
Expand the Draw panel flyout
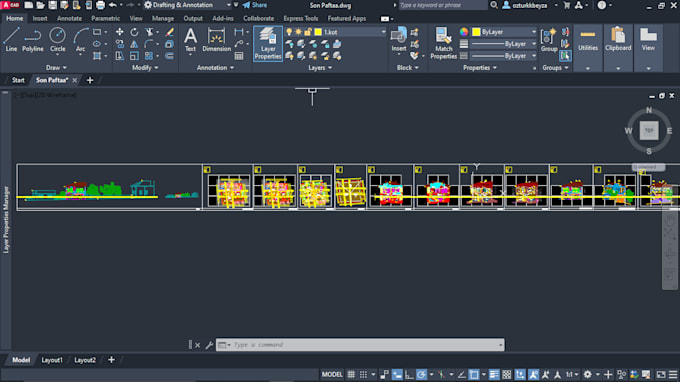pos(56,68)
